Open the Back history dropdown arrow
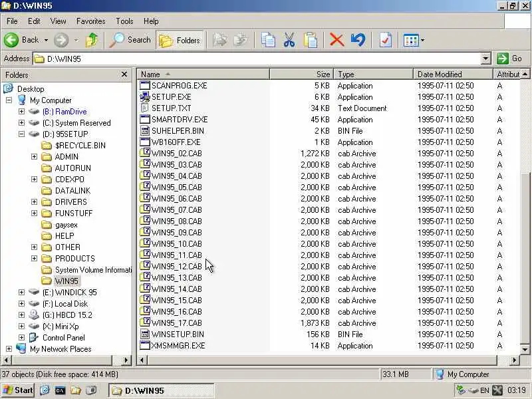Screen dimensions: 532x399 tap(46, 41)
